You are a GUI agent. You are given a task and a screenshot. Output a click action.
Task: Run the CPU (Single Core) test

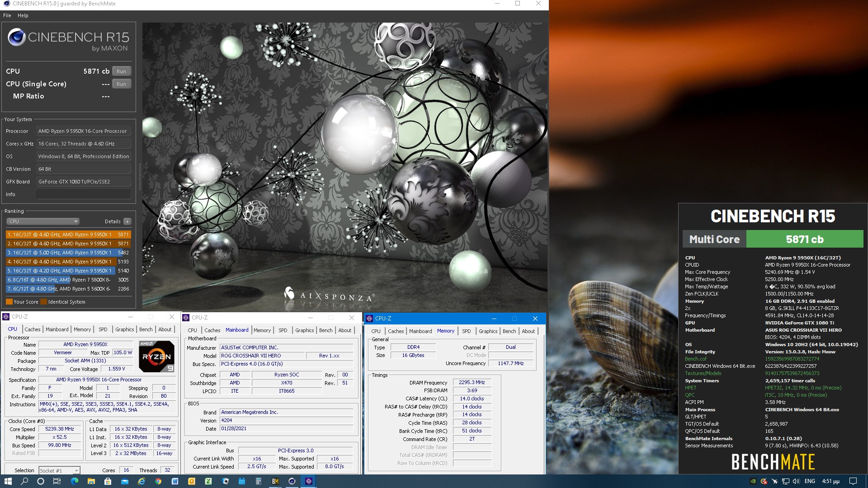coord(121,84)
